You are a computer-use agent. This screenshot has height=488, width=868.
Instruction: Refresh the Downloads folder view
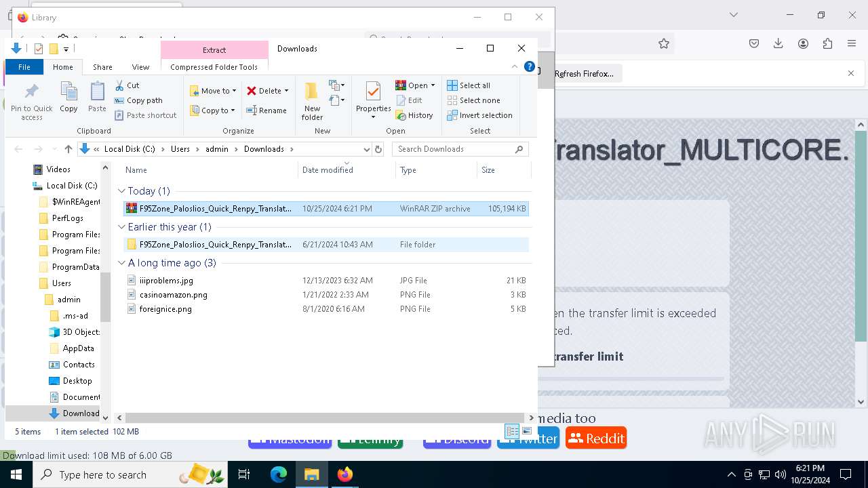(378, 149)
